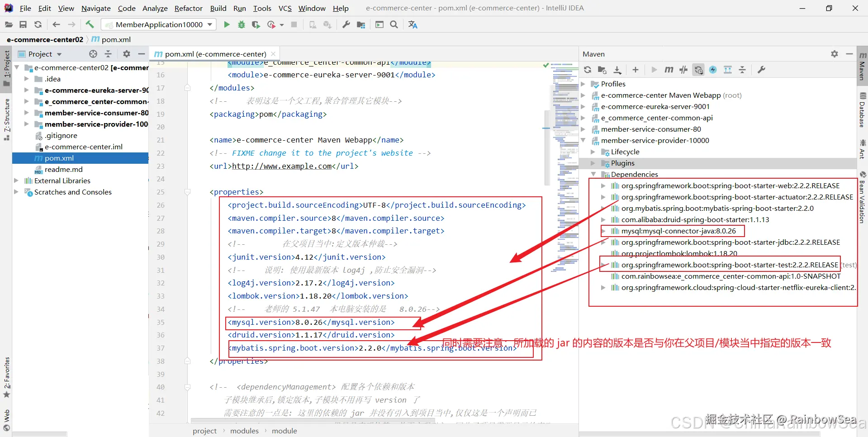Expand the Plugins node in Maven panel
The width and height of the screenshot is (868, 437).
pos(593,163)
